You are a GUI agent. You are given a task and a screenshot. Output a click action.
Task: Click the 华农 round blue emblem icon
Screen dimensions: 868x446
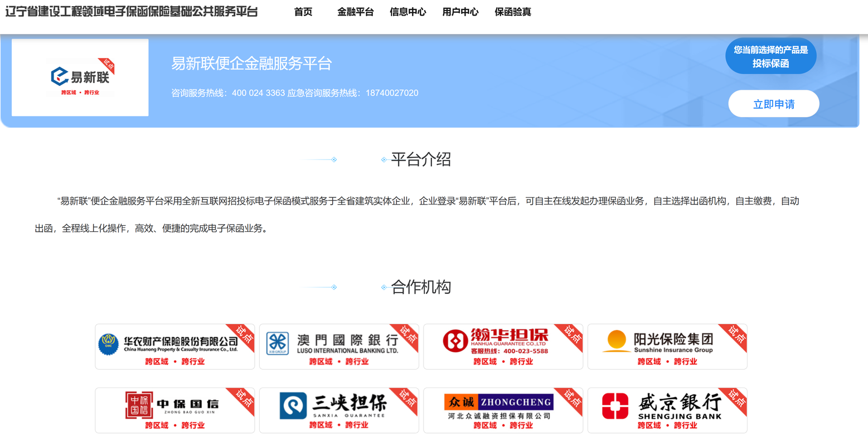pos(108,344)
